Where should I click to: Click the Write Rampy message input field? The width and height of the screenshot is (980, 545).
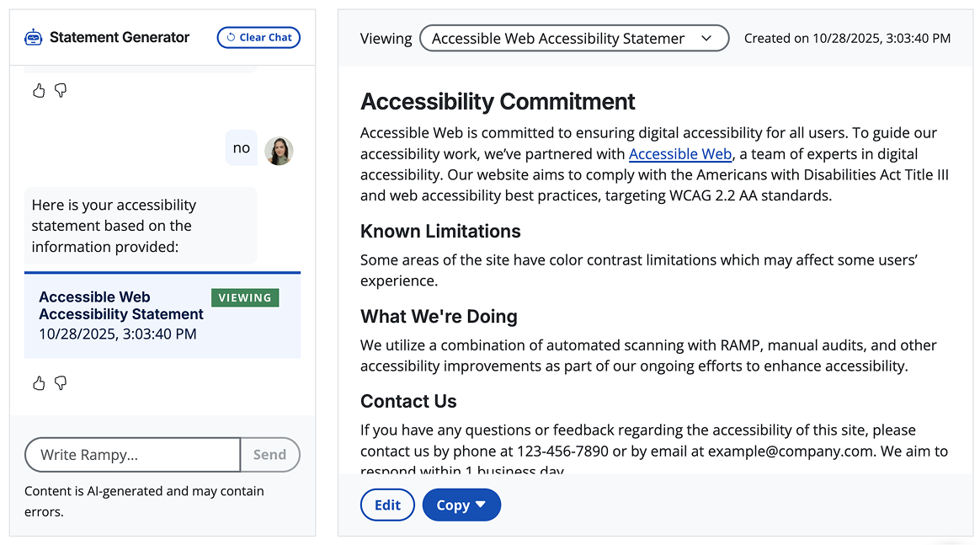[132, 455]
